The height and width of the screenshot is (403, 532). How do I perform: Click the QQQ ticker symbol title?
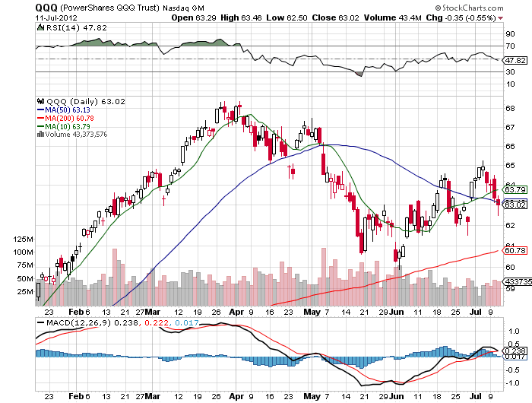click(46, 8)
